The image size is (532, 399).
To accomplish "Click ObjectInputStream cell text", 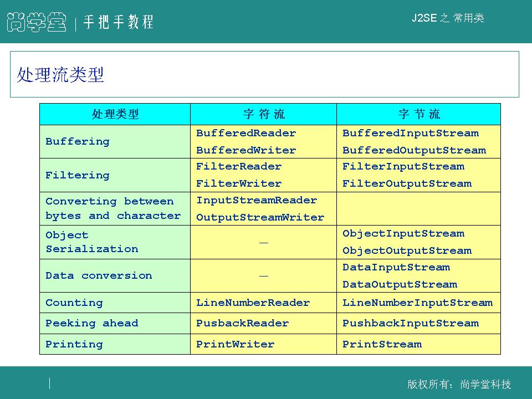I will [403, 234].
